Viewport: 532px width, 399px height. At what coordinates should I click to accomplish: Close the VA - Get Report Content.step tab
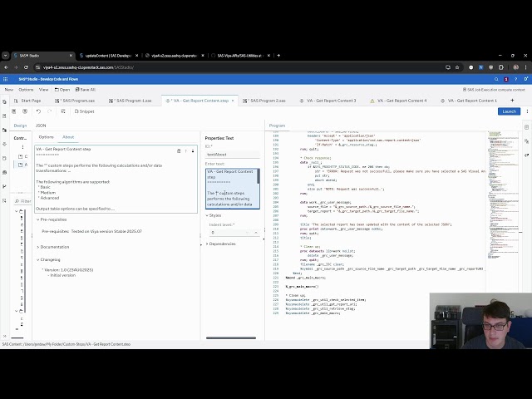(233, 101)
